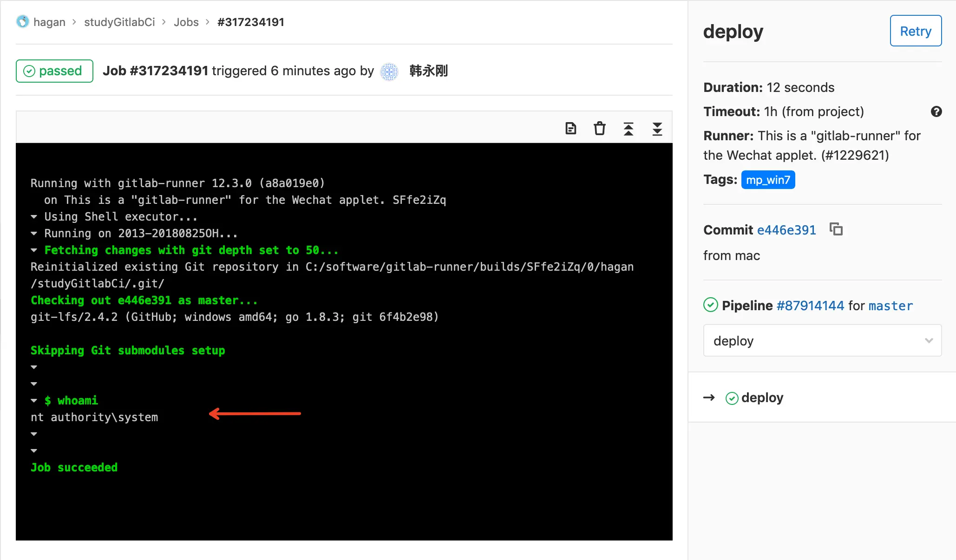Click 'Skipping Git submodules setup' log line
The image size is (956, 560).
[x=128, y=350]
